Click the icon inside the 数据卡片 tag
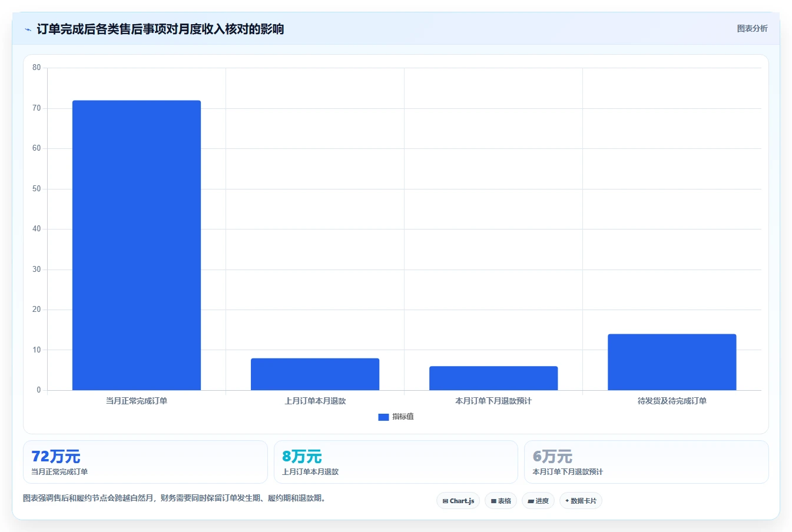Screen dimensions: 792x532 click(x=567, y=501)
